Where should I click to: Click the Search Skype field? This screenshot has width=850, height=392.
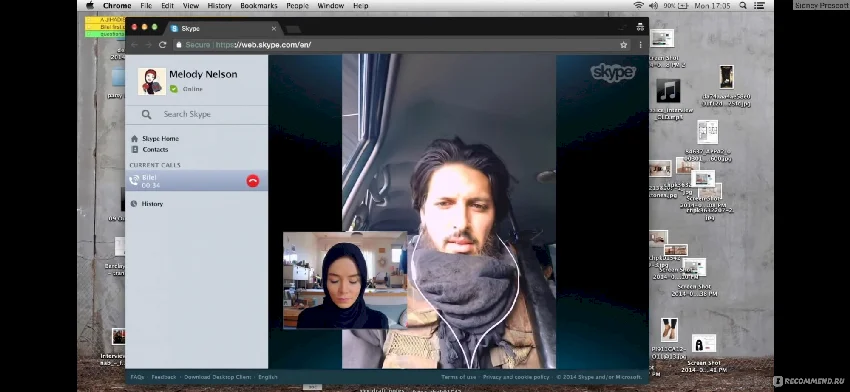click(x=196, y=114)
